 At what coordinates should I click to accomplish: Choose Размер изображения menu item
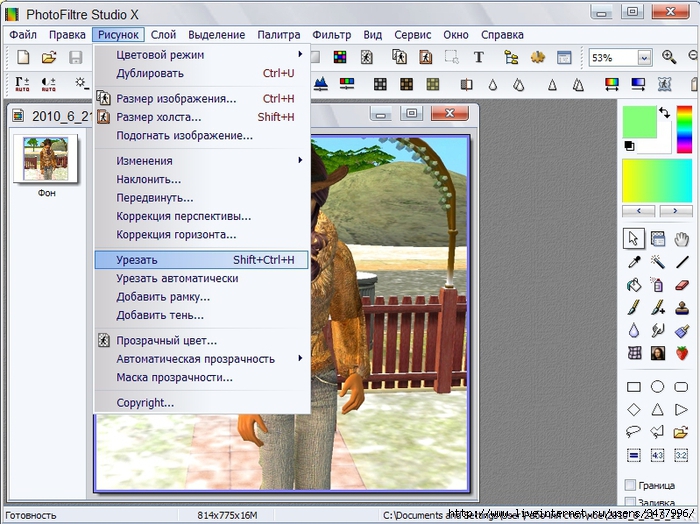[201, 99]
